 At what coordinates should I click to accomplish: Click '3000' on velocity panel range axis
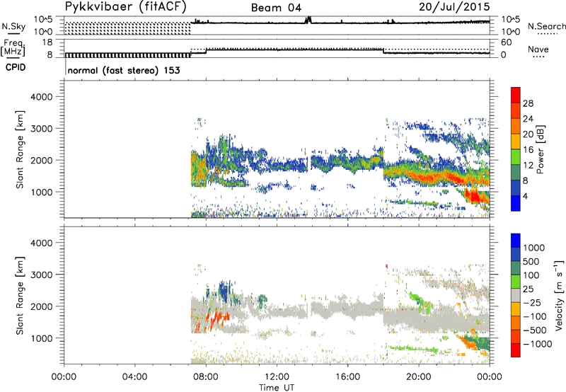[41, 275]
